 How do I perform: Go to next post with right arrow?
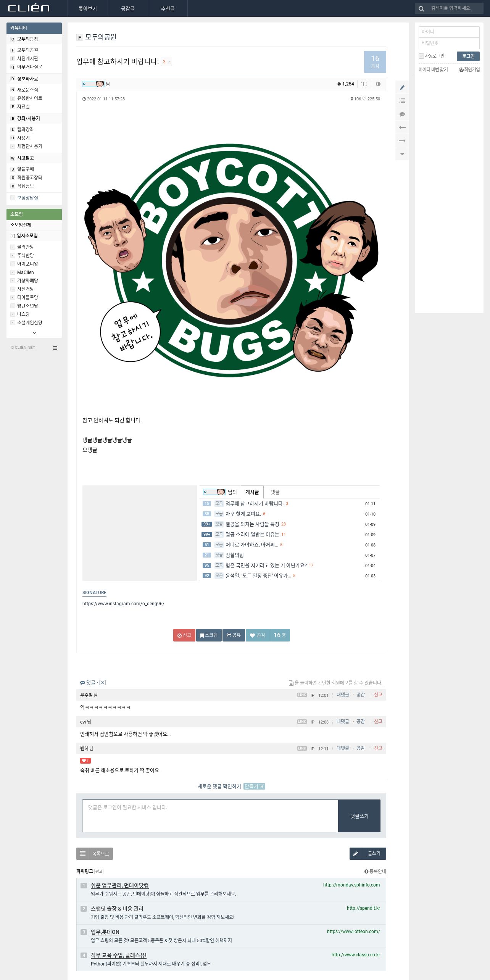click(x=402, y=141)
